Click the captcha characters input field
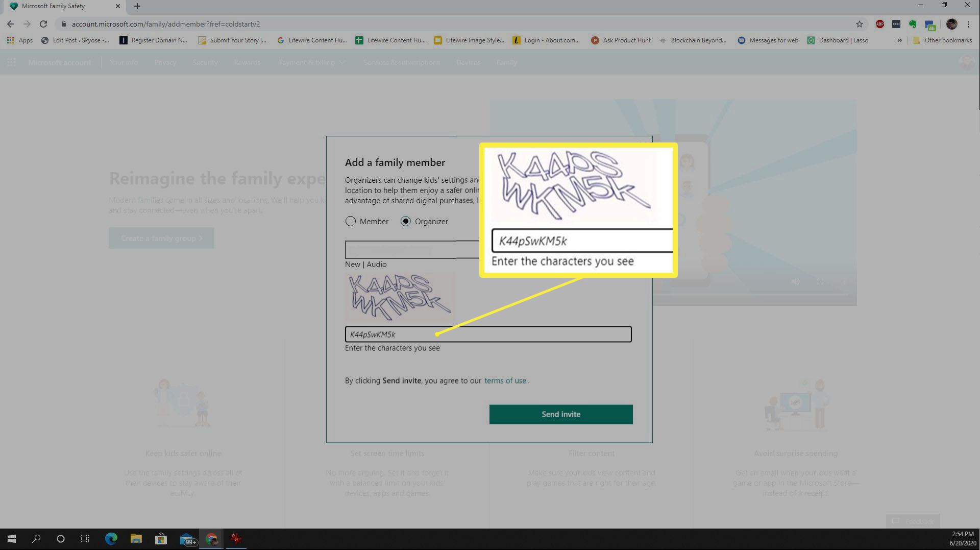 point(488,334)
